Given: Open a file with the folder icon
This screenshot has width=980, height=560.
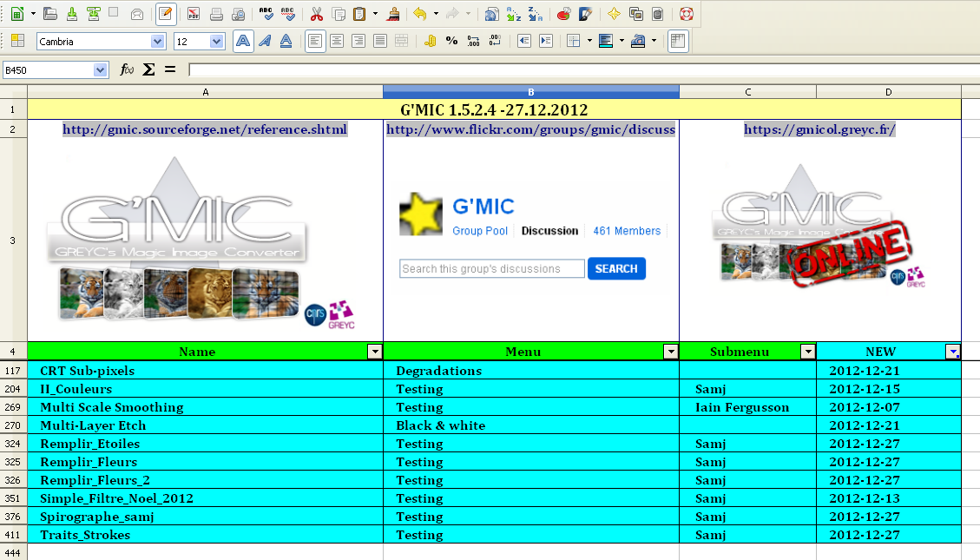Looking at the screenshot, I should 50,14.
